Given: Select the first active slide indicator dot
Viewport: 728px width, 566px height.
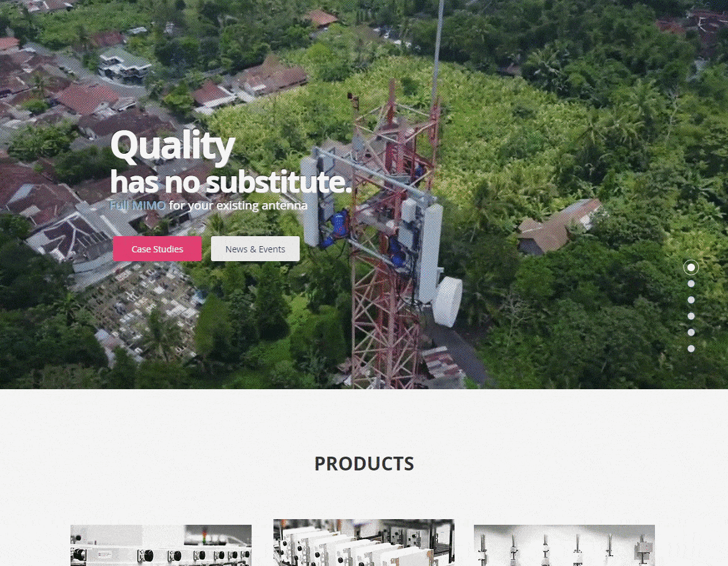Looking at the screenshot, I should (x=691, y=267).
